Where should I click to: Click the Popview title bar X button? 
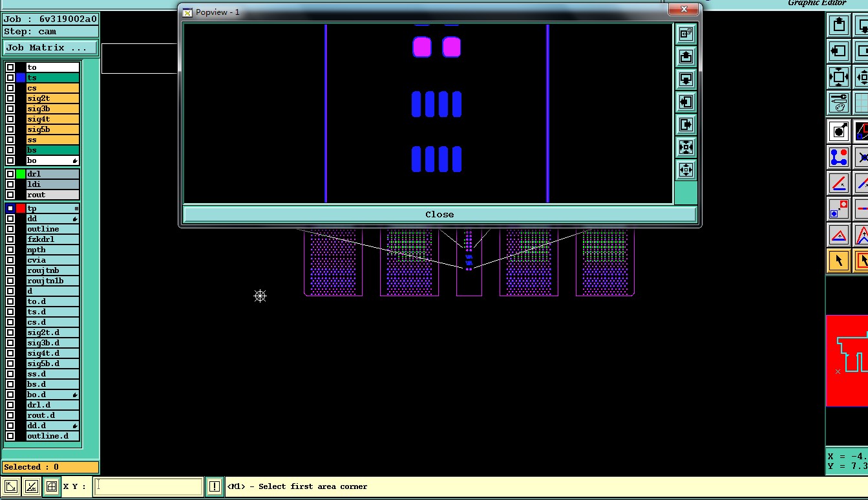click(x=683, y=9)
